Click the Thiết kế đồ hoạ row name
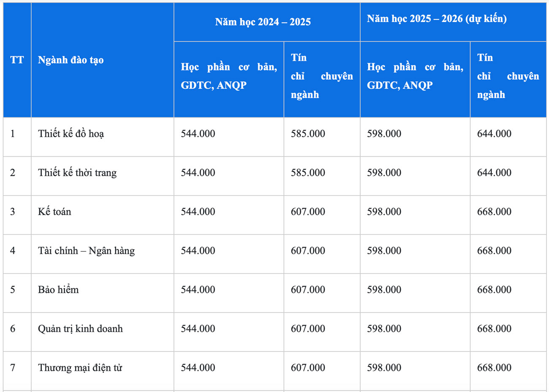549x392 pixels. click(x=71, y=134)
